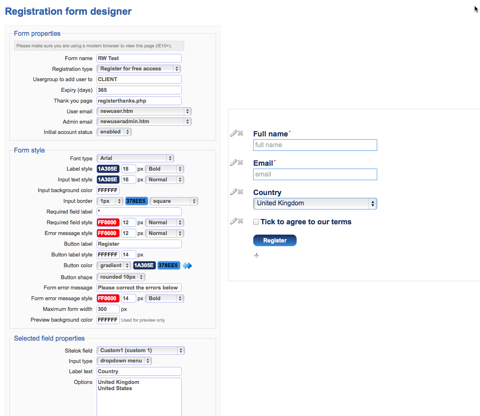Click the Register button in the preview
The width and height of the screenshot is (480, 416).
(x=275, y=240)
